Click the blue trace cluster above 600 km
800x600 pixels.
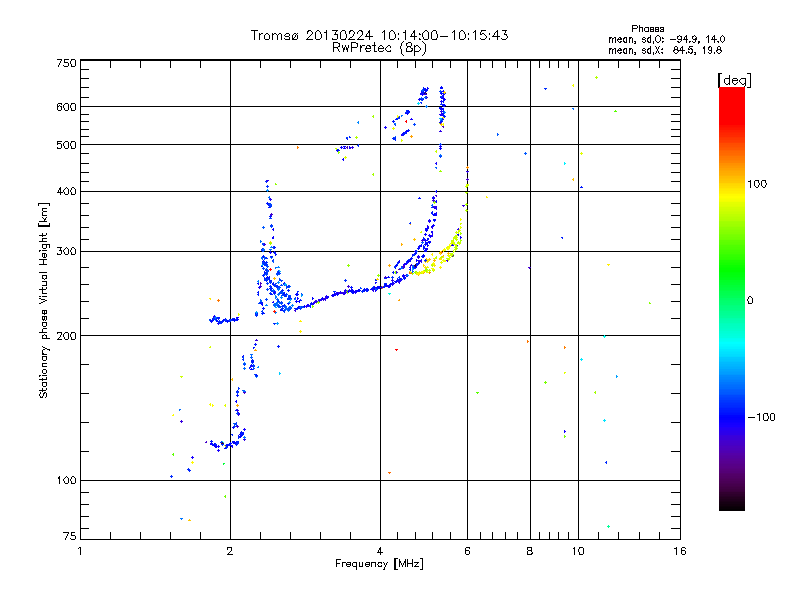423,93
